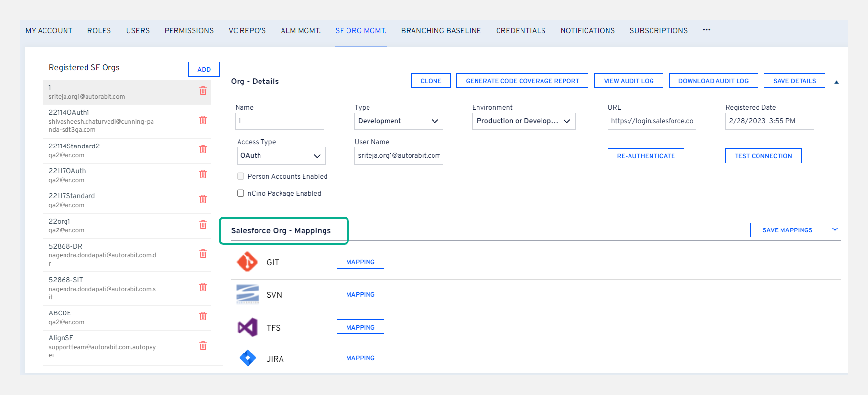Switch to the Credentials tab

[x=521, y=31]
